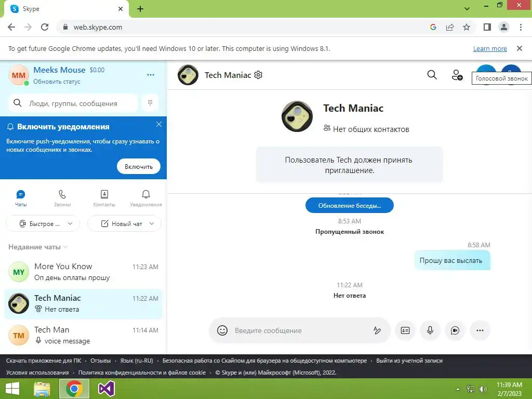Viewport: 532px width, 399px height.
Task: Click the Learn more link
Action: point(490,48)
